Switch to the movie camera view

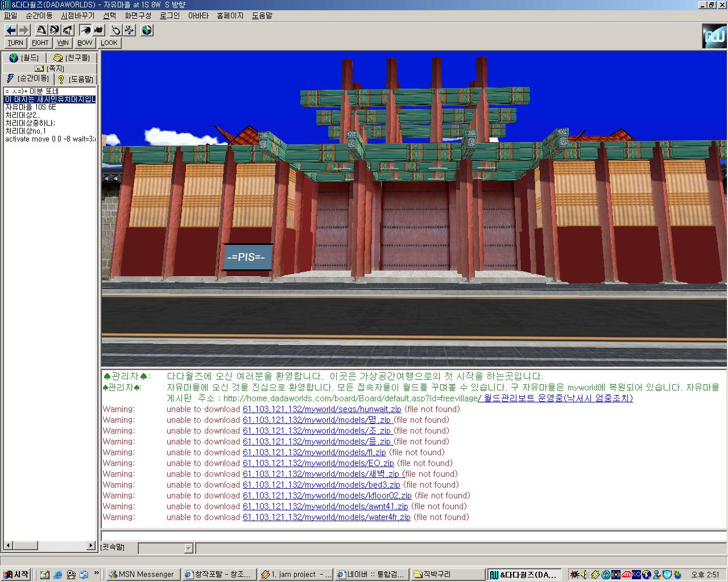(98, 30)
